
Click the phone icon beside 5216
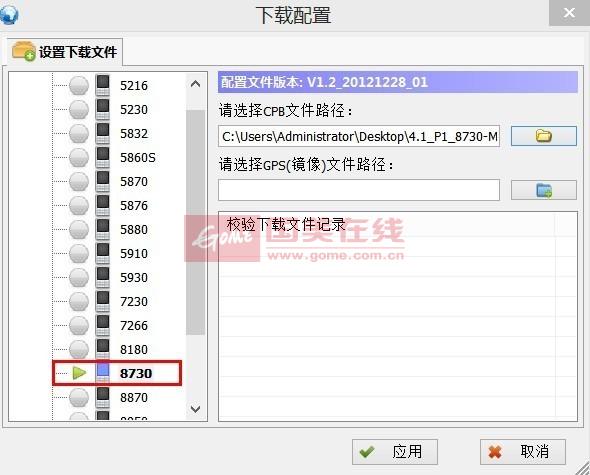pos(102,85)
